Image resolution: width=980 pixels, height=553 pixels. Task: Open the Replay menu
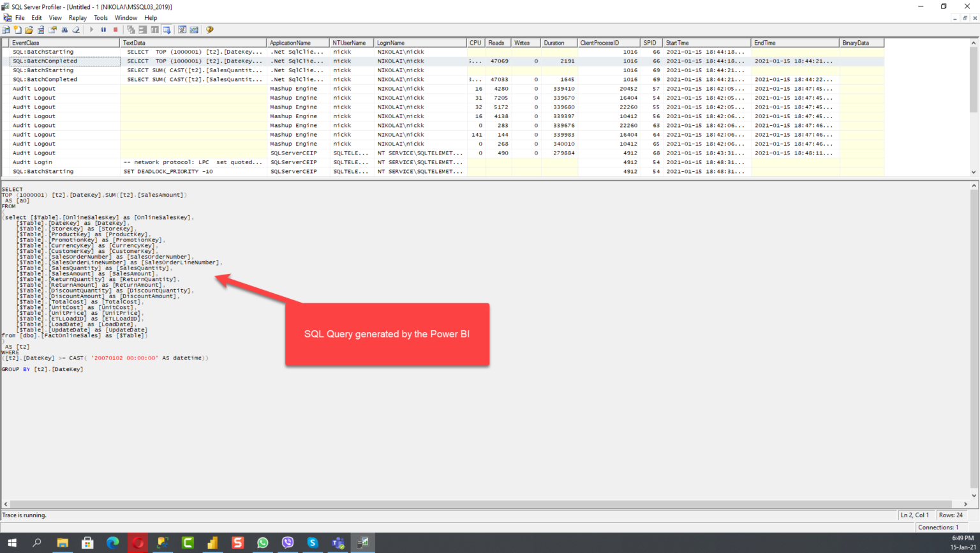click(x=77, y=18)
